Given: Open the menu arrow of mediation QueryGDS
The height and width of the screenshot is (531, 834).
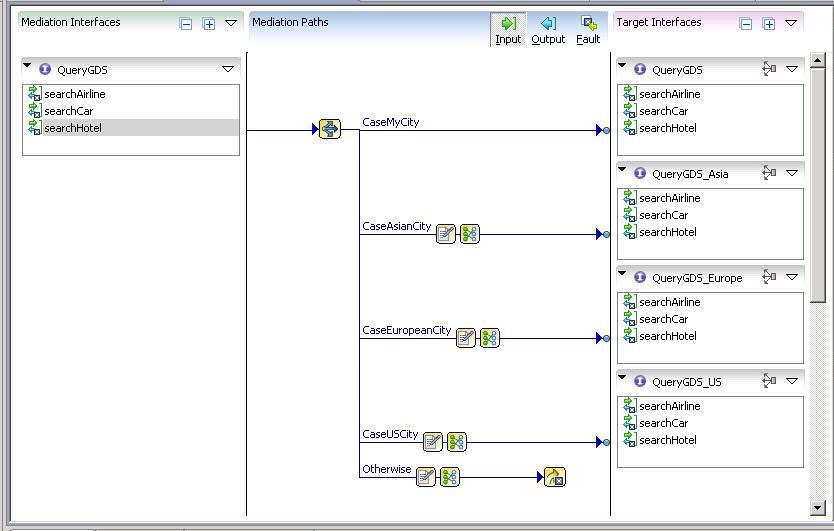Looking at the screenshot, I should [228, 69].
